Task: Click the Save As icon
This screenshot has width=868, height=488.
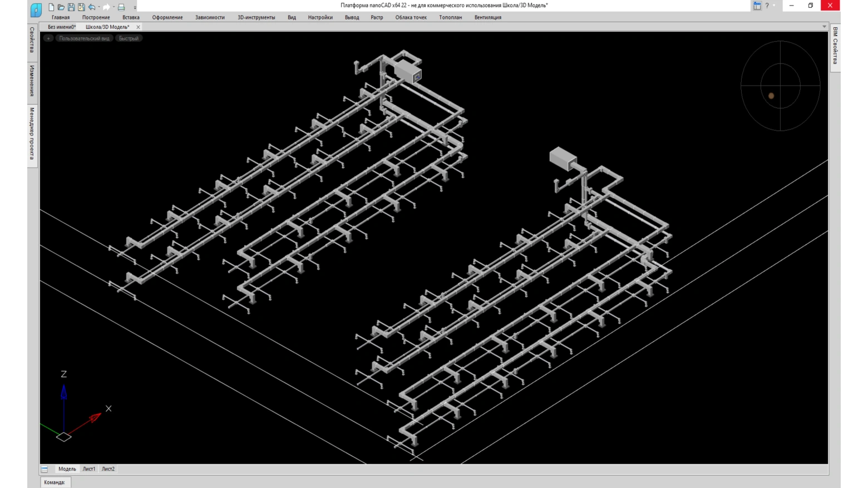Action: tap(81, 7)
